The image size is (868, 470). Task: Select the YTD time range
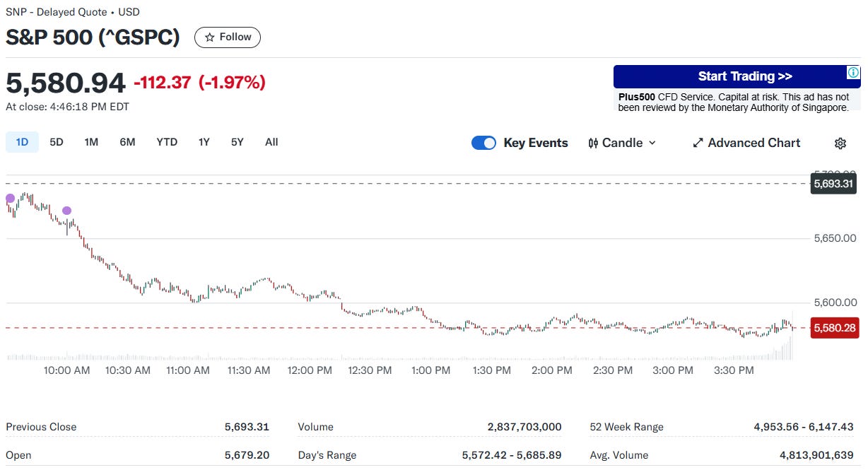point(167,142)
